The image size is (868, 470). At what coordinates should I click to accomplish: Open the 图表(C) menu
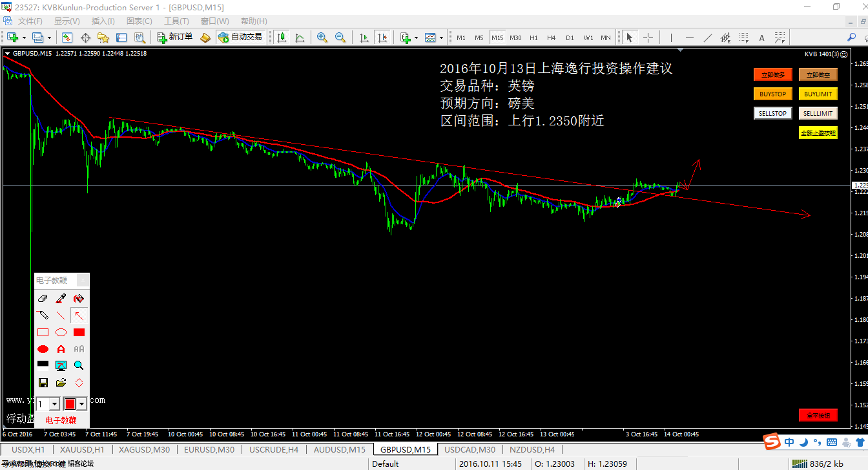[x=139, y=21]
